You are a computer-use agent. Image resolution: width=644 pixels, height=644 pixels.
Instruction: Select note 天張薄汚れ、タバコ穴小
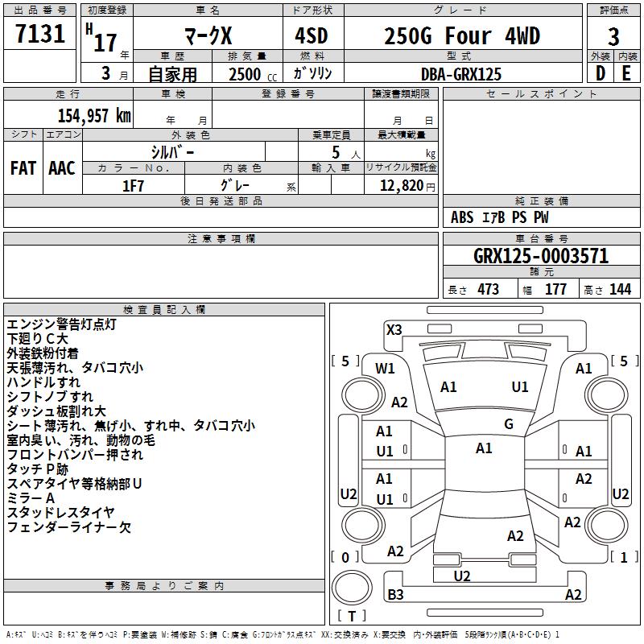coord(75,368)
